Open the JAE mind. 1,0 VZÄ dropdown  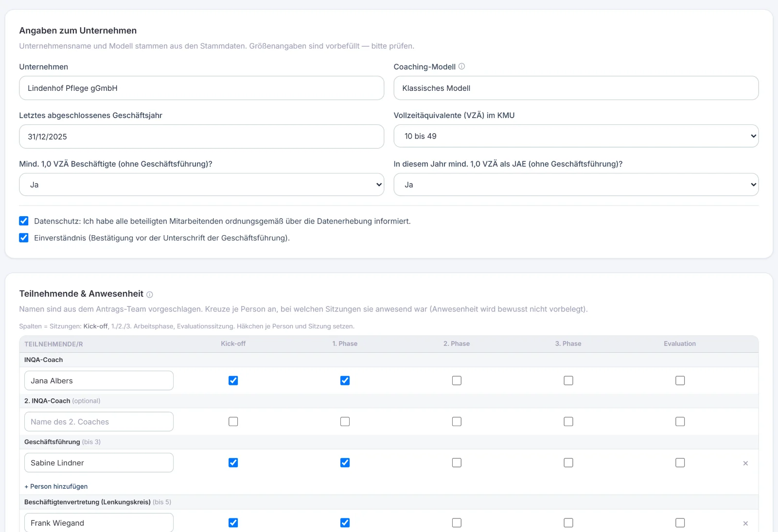pyautogui.click(x=576, y=185)
